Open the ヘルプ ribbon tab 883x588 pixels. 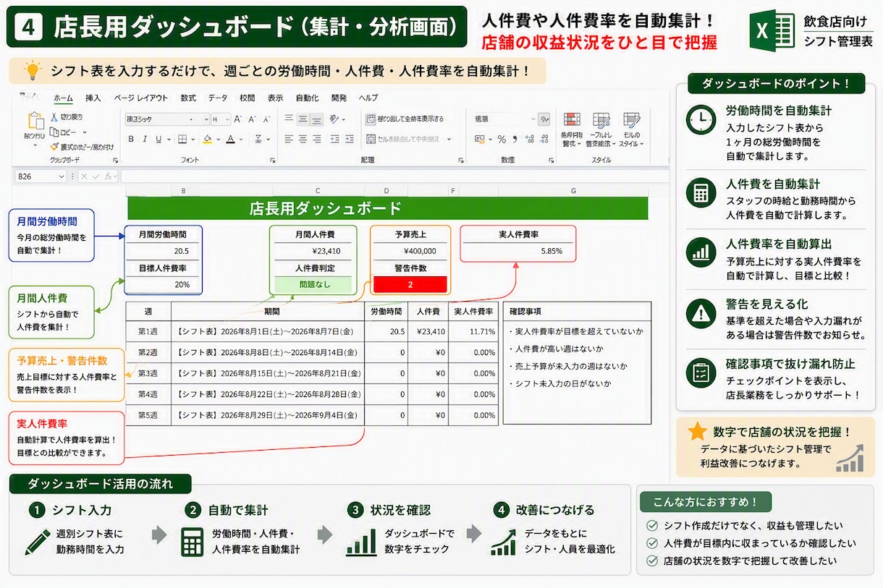tap(368, 98)
